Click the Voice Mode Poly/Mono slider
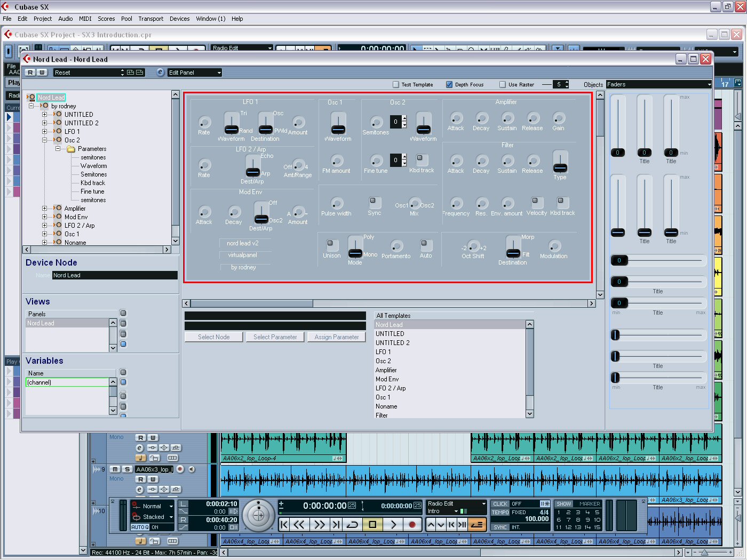Viewport: 747px width, 560px height. tap(355, 247)
